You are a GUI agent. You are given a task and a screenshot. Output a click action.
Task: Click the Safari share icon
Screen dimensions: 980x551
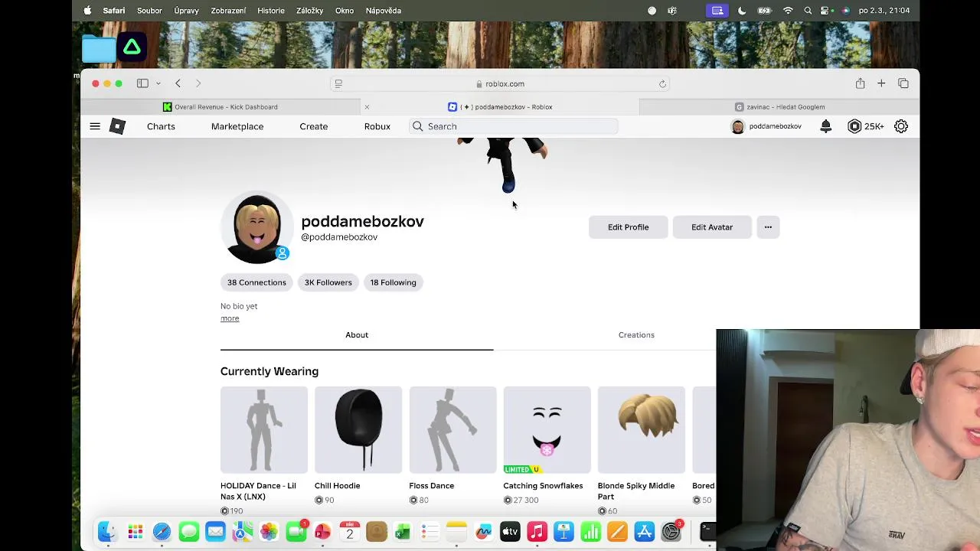(x=860, y=83)
